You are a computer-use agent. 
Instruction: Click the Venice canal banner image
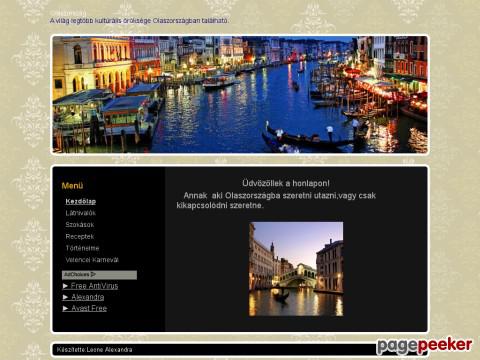click(240, 95)
